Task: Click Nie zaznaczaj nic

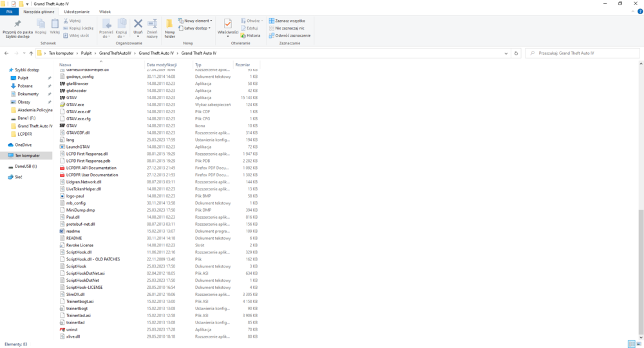Action: (287, 28)
